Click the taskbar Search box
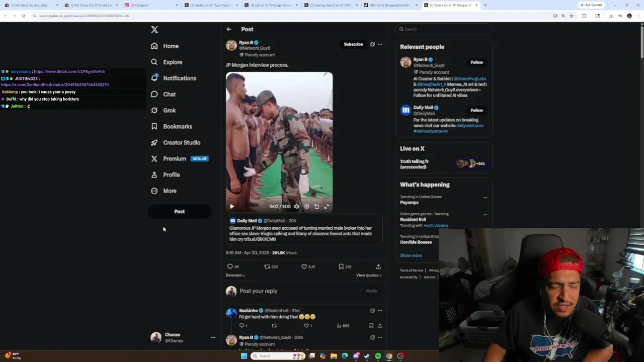 pyautogui.click(x=278, y=356)
